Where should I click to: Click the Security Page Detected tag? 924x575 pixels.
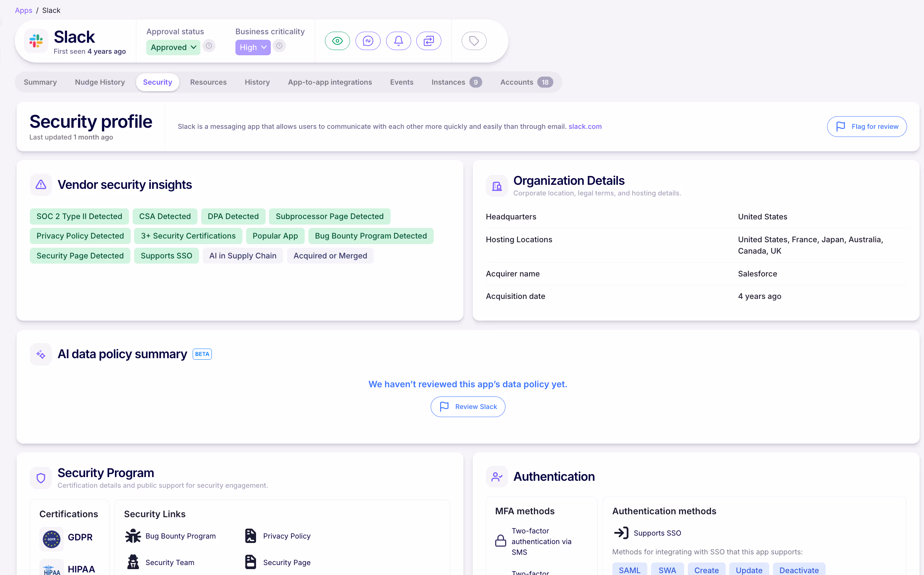pyautogui.click(x=80, y=255)
